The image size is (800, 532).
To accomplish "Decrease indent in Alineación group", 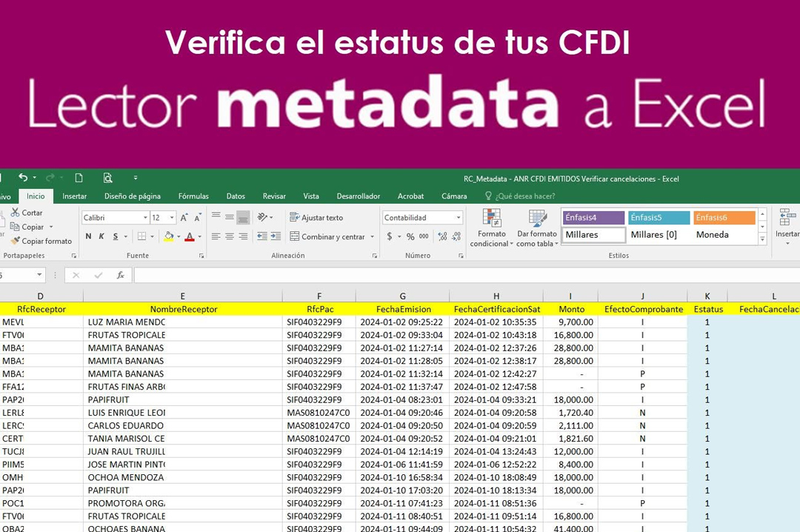I will point(261,236).
